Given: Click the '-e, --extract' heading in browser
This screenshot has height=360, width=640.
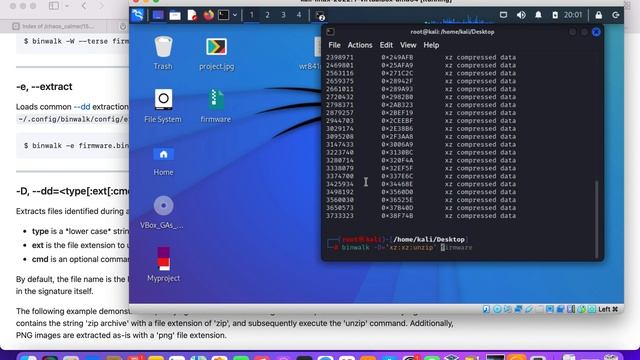Looking at the screenshot, I should tap(44, 87).
